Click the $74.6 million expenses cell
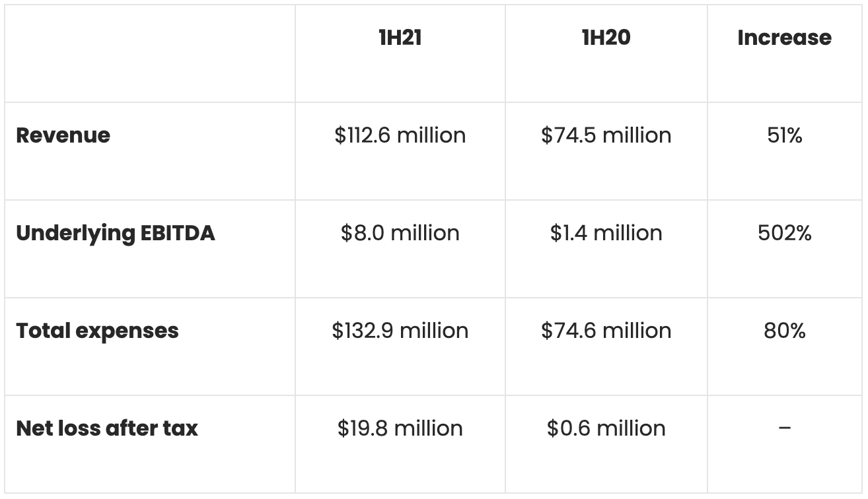The height and width of the screenshot is (499, 868). tap(606, 331)
